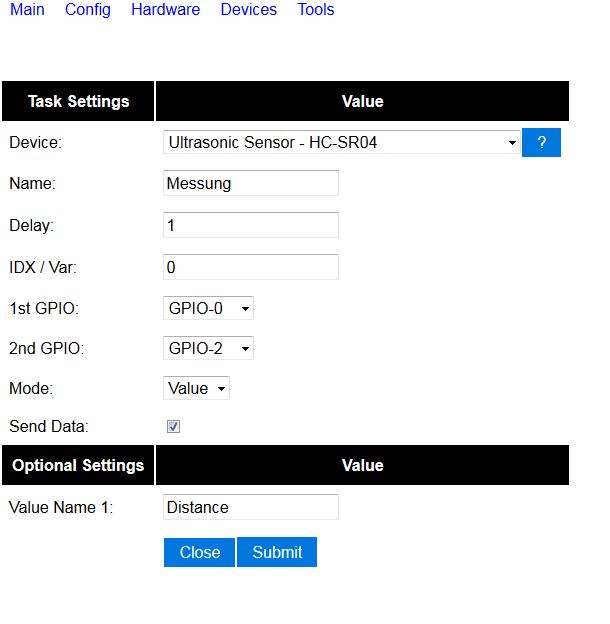Click the Device: label
The height and width of the screenshot is (624, 610).
coord(35,142)
